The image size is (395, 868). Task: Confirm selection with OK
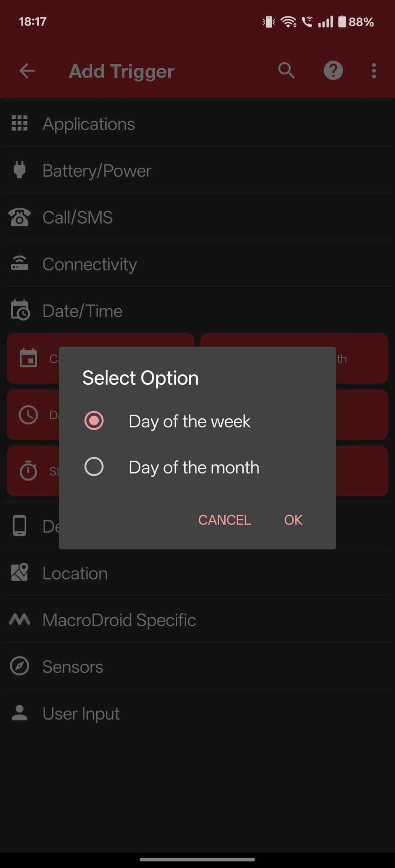point(293,519)
